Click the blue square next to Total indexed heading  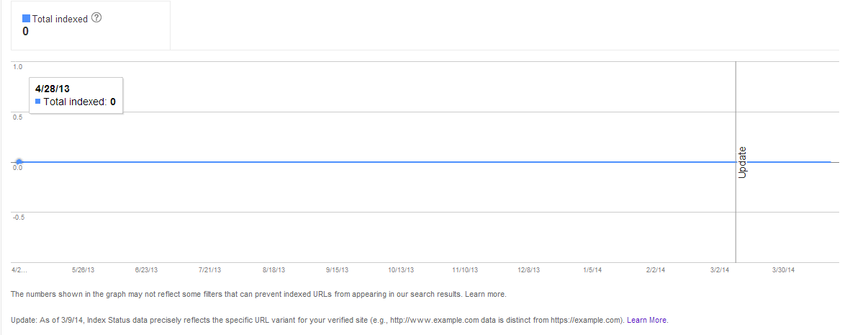coord(27,19)
